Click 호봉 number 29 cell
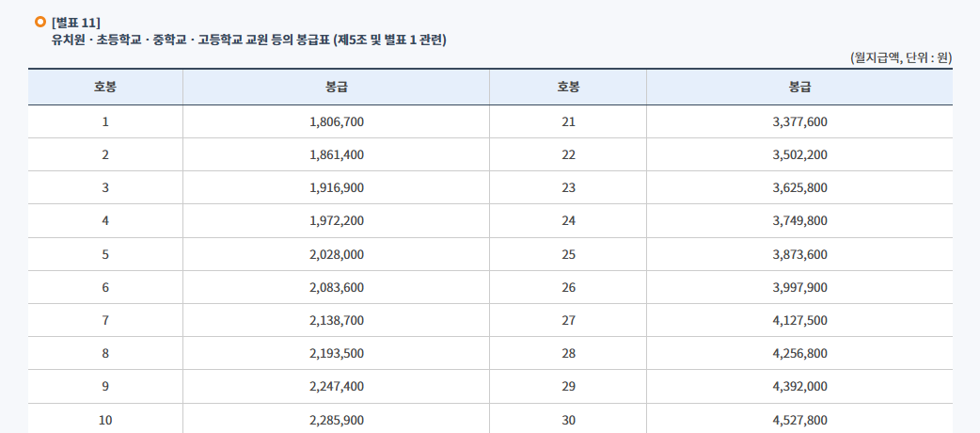Screen dimensions: 980x433 (x=568, y=387)
